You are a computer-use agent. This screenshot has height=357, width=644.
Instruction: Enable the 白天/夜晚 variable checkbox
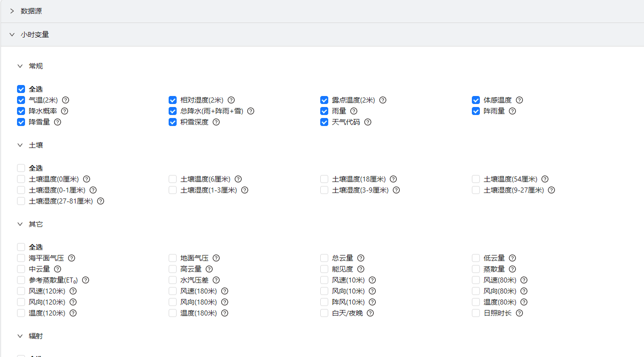[324, 313]
